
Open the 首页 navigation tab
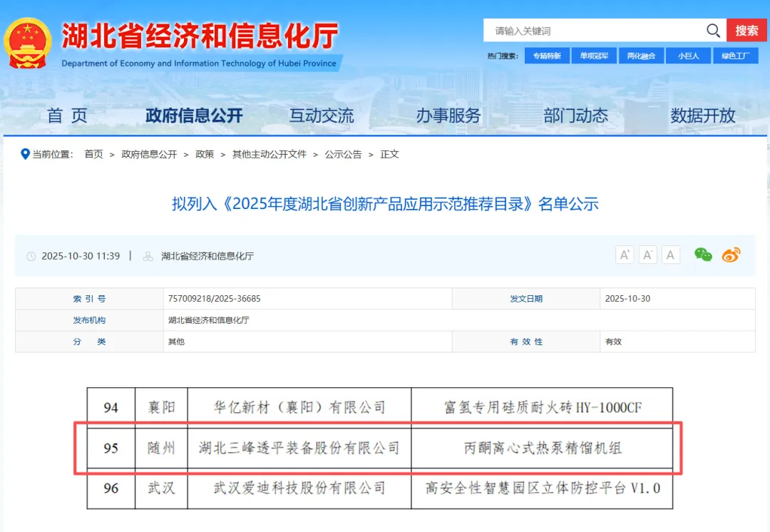coord(67,116)
